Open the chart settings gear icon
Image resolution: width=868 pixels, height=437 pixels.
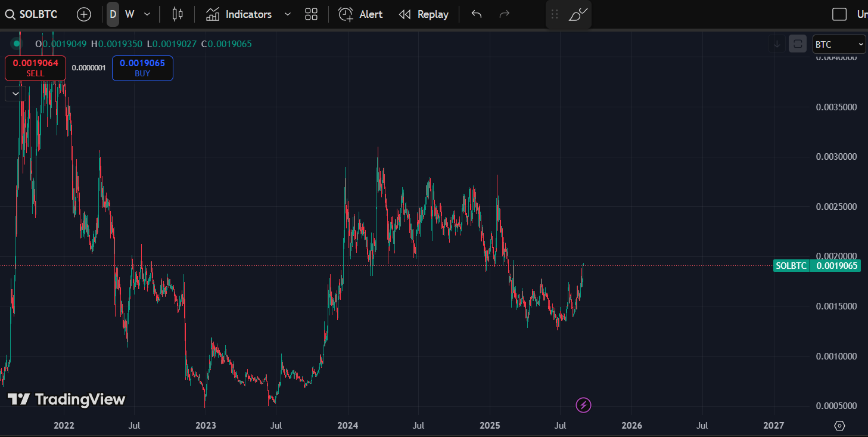[840, 426]
